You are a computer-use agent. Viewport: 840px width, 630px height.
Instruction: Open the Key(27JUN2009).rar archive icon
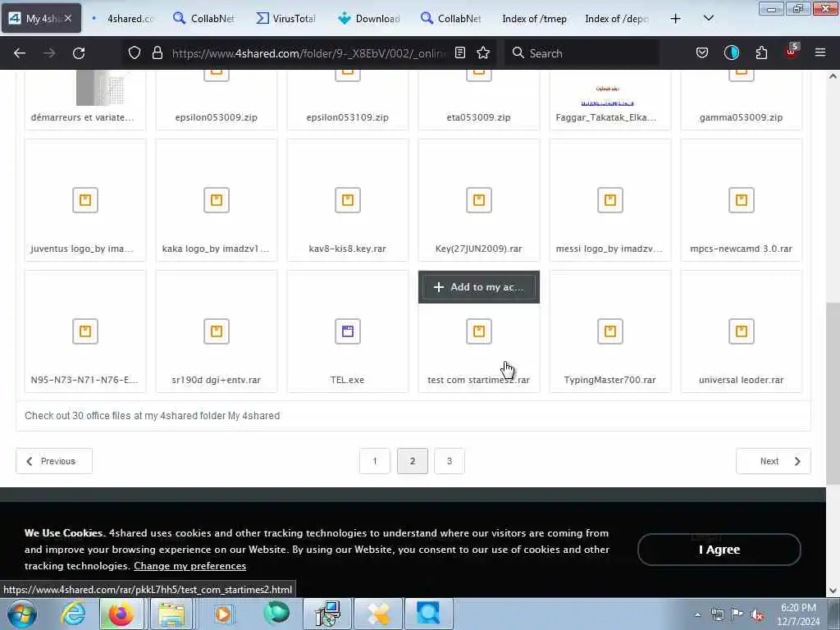(x=479, y=200)
